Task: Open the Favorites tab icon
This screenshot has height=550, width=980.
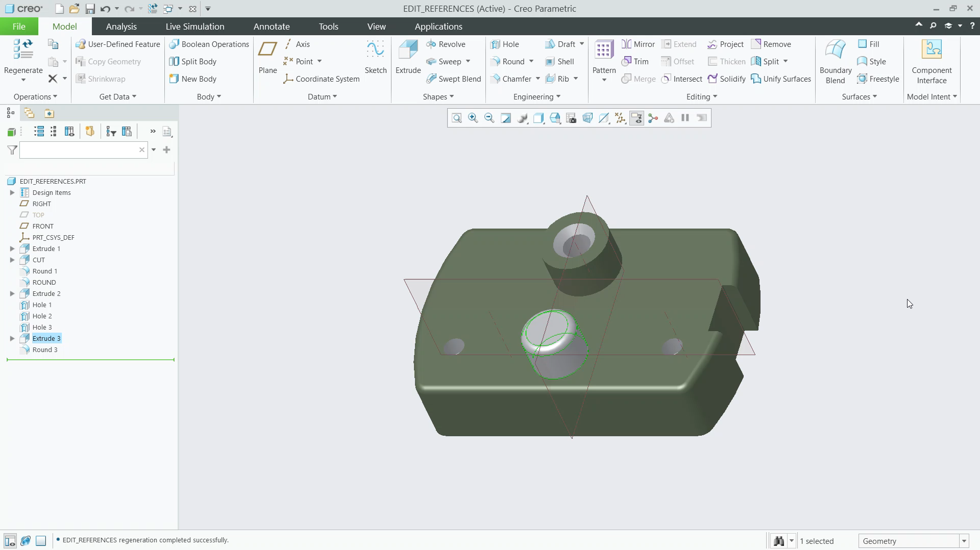Action: click(x=49, y=113)
